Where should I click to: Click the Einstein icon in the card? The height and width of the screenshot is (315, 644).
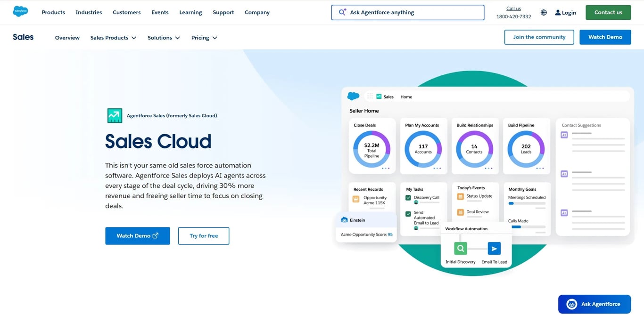[344, 220]
